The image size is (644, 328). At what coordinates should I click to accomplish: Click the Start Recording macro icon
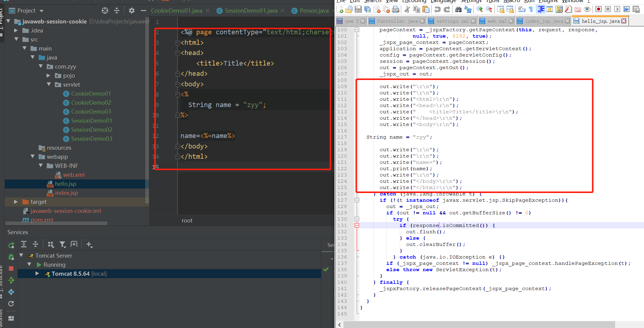[x=598, y=9]
